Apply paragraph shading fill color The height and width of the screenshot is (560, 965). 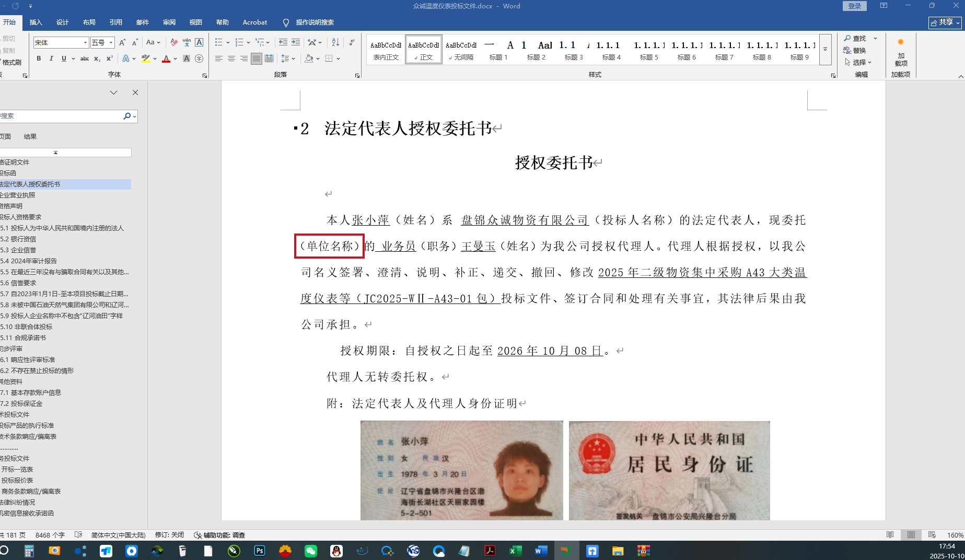(x=309, y=59)
